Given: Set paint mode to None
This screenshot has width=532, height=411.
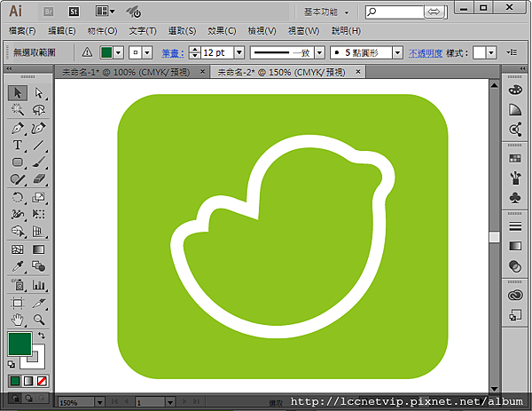Looking at the screenshot, I should [42, 381].
